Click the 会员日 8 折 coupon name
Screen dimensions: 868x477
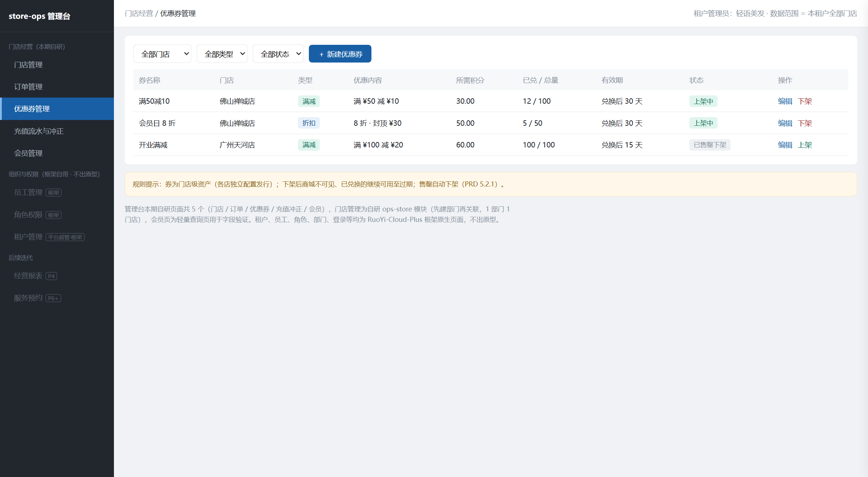[157, 123]
